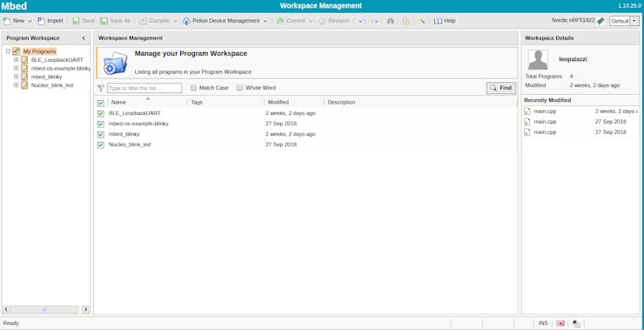644x330 pixels.
Task: Open the New dropdown arrow
Action: point(30,21)
